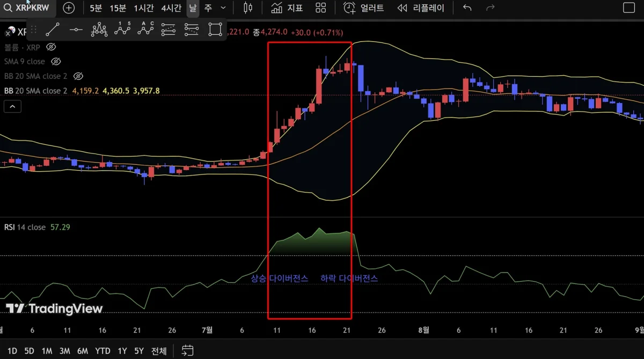This screenshot has height=359, width=644.
Task: Redo the last chart action
Action: (x=490, y=8)
